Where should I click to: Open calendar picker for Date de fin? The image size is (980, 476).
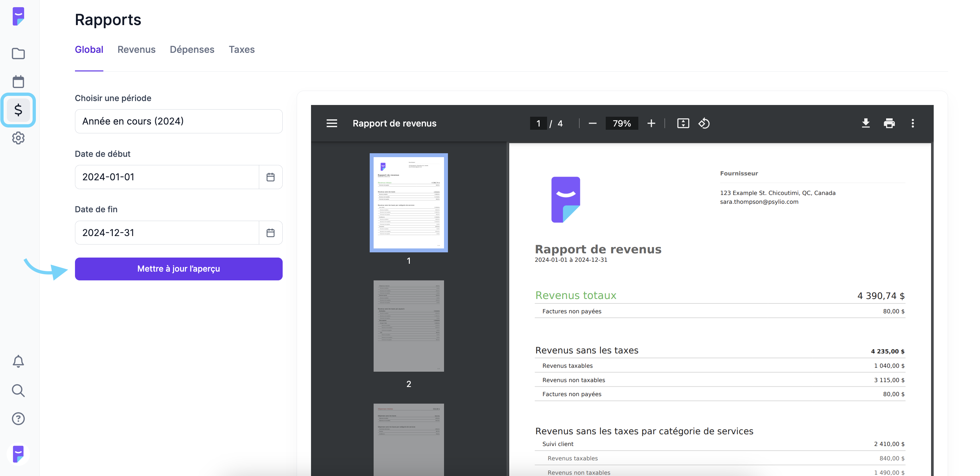(x=271, y=232)
